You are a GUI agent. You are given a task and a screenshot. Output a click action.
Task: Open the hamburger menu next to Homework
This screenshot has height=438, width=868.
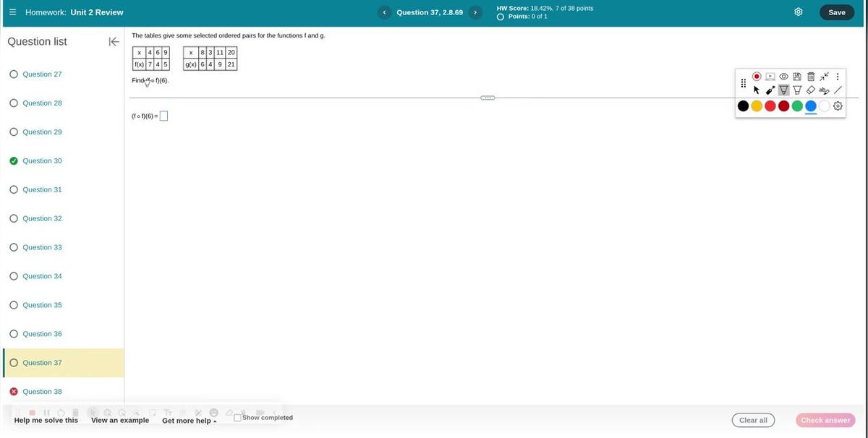(12, 12)
